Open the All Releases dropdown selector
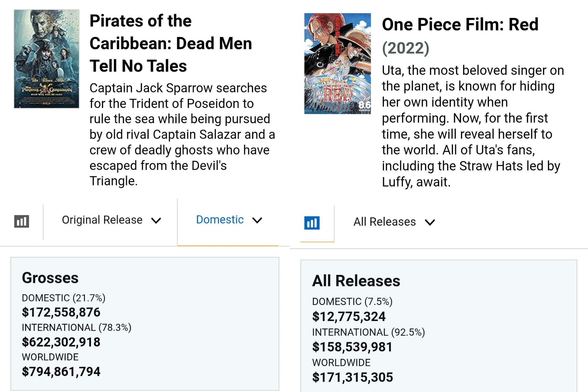 click(394, 222)
